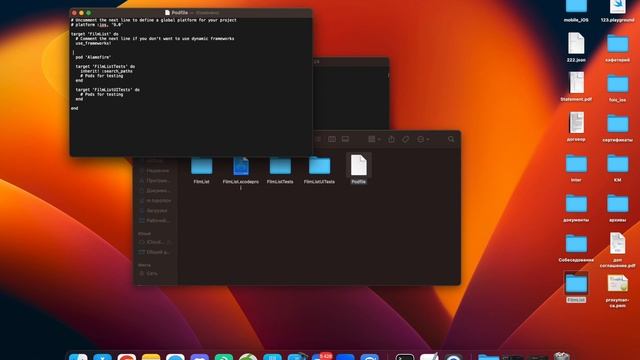640x360 pixels.
Task: Click the Finder Tags toolbar button
Action: coord(405,139)
